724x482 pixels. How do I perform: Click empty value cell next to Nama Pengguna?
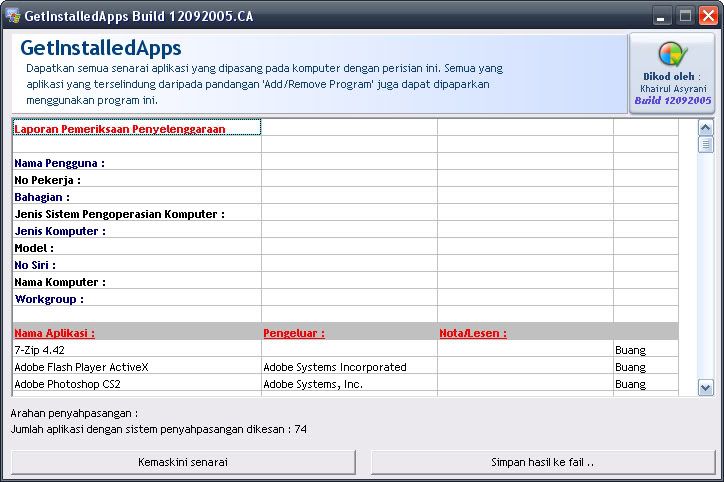(x=350, y=162)
